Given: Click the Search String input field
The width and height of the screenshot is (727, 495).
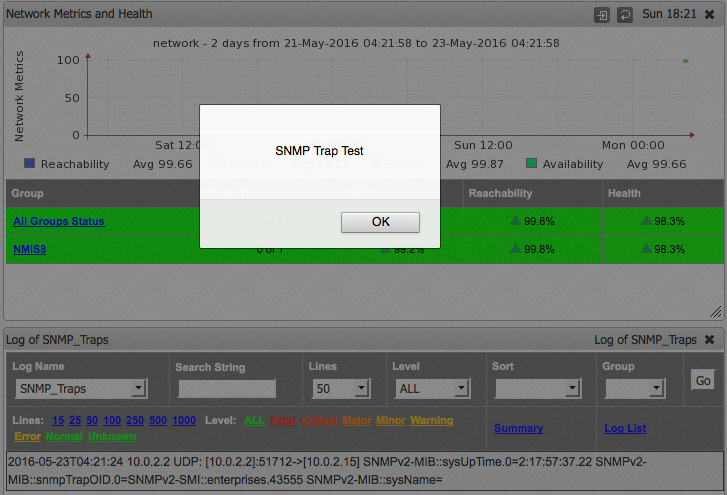Looking at the screenshot, I should point(226,388).
